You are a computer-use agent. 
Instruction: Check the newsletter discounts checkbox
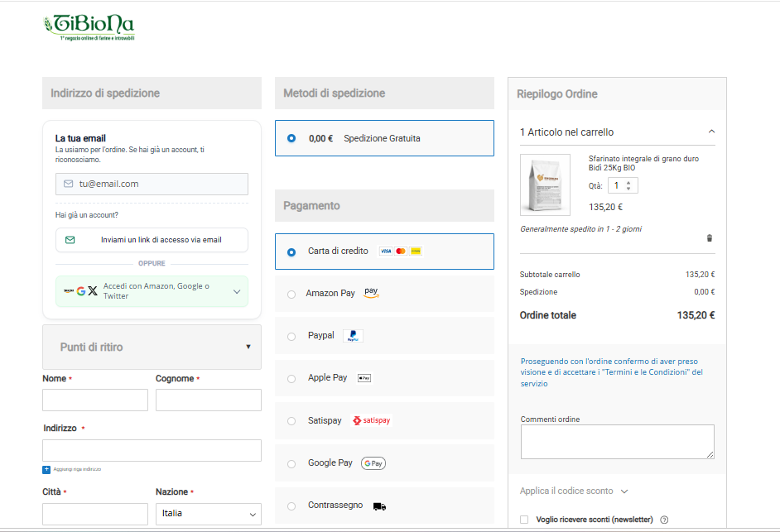[524, 520]
